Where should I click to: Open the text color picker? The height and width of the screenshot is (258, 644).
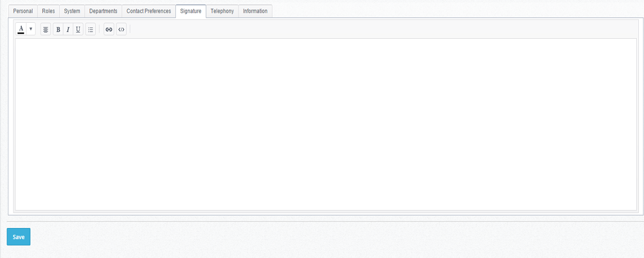(21, 29)
